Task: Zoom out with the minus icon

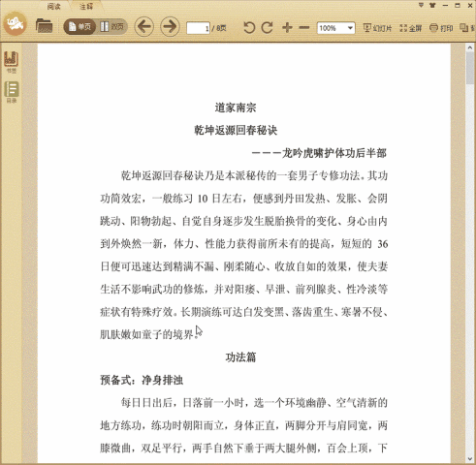Action: [x=304, y=28]
